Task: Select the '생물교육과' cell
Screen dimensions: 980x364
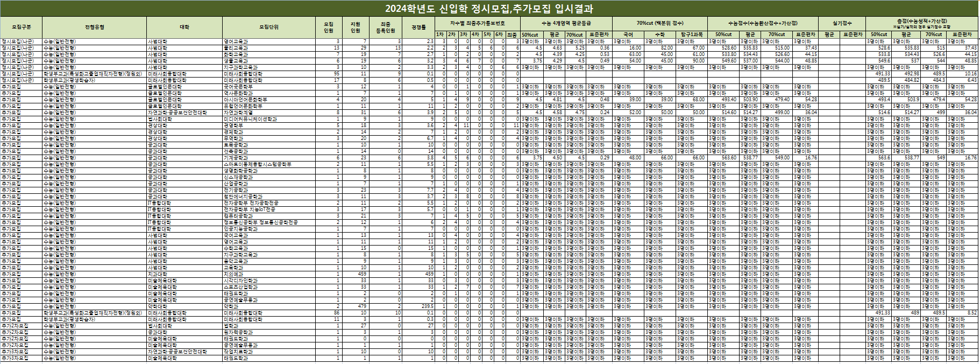Action: click(269, 61)
